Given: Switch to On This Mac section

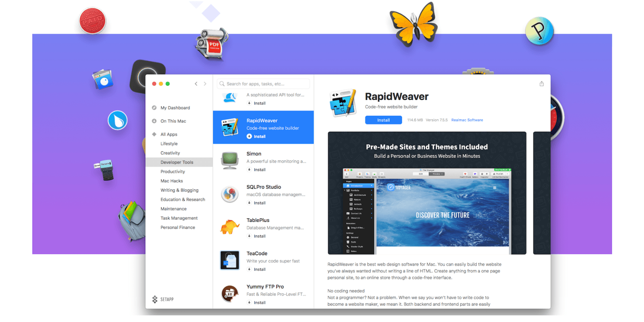Looking at the screenshot, I should (173, 121).
